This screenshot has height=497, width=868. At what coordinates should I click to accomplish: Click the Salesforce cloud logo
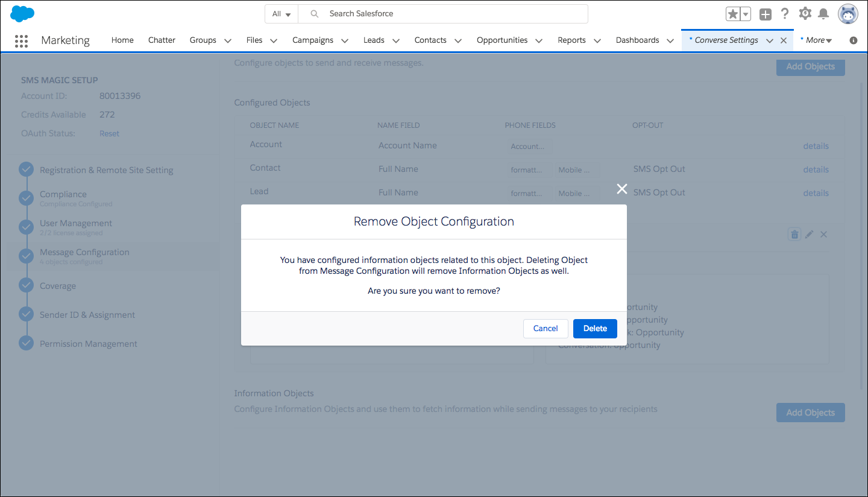22,13
